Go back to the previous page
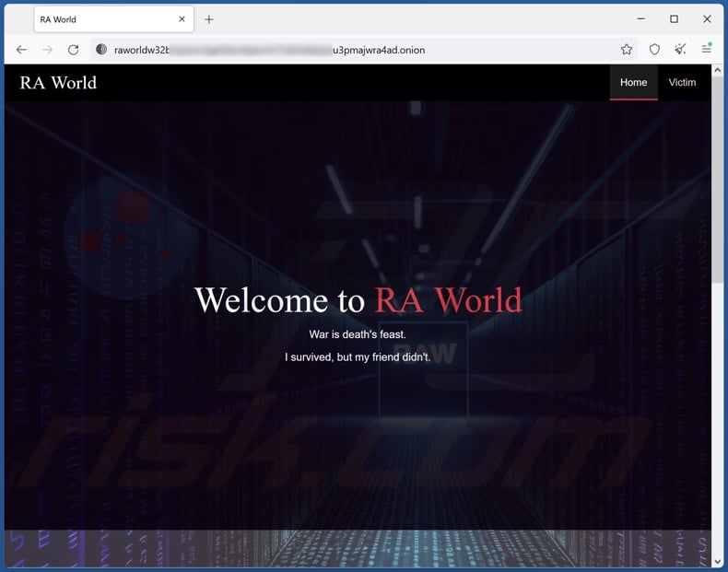This screenshot has width=728, height=572. [21, 50]
